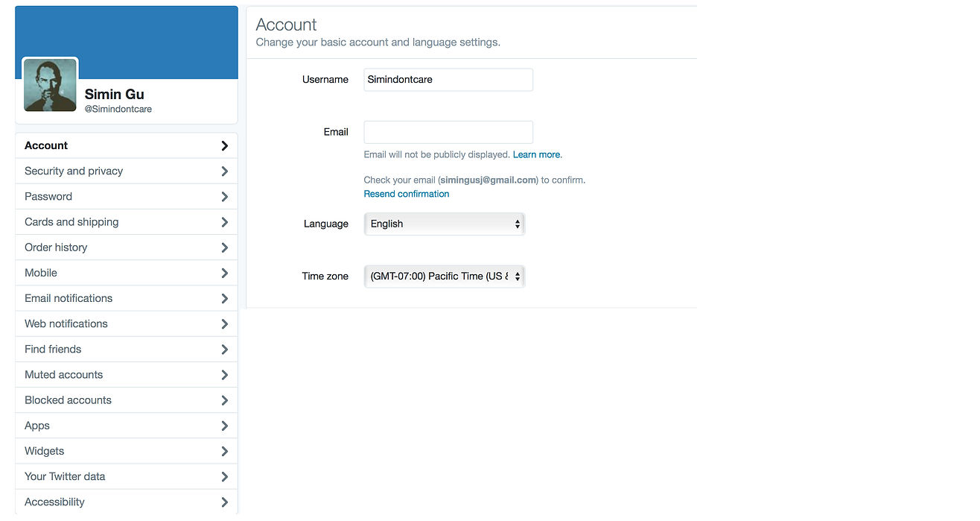Click the Username input field
Screen dimensions: 980x521
coord(448,80)
